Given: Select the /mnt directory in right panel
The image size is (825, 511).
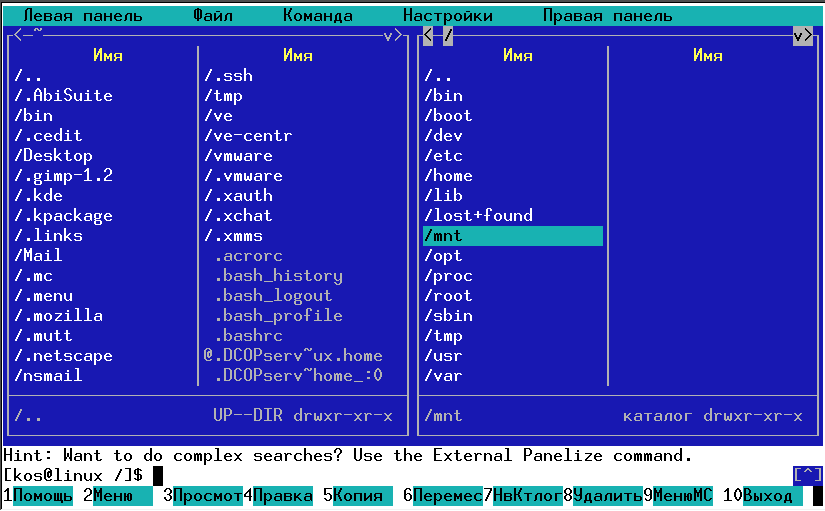Looking at the screenshot, I should click(x=512, y=236).
